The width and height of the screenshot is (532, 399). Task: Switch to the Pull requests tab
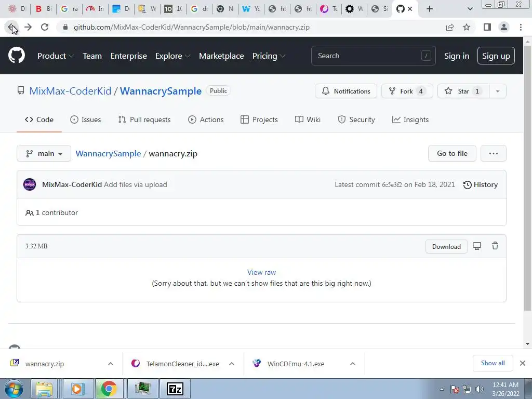[144, 119]
